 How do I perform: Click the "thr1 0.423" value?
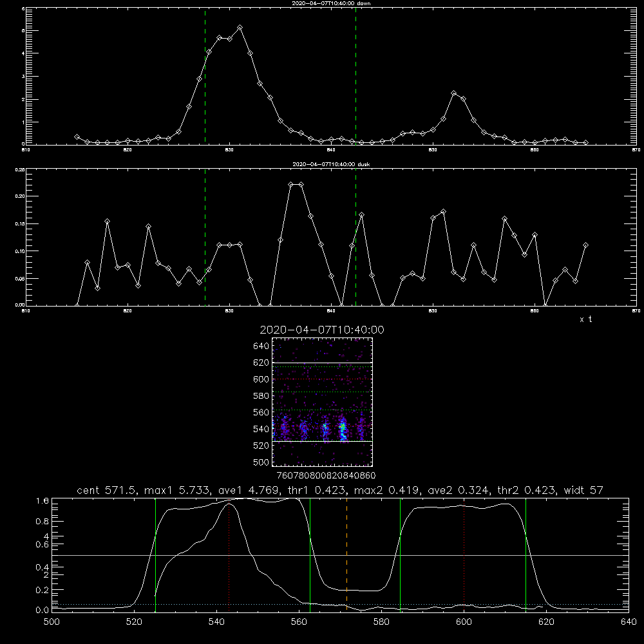[x=317, y=490]
